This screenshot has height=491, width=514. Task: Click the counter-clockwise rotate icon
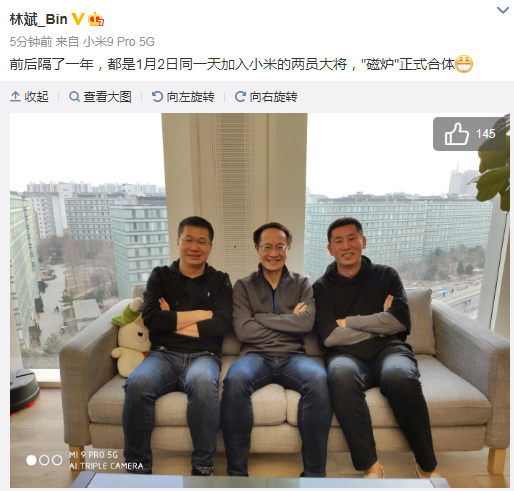click(157, 97)
